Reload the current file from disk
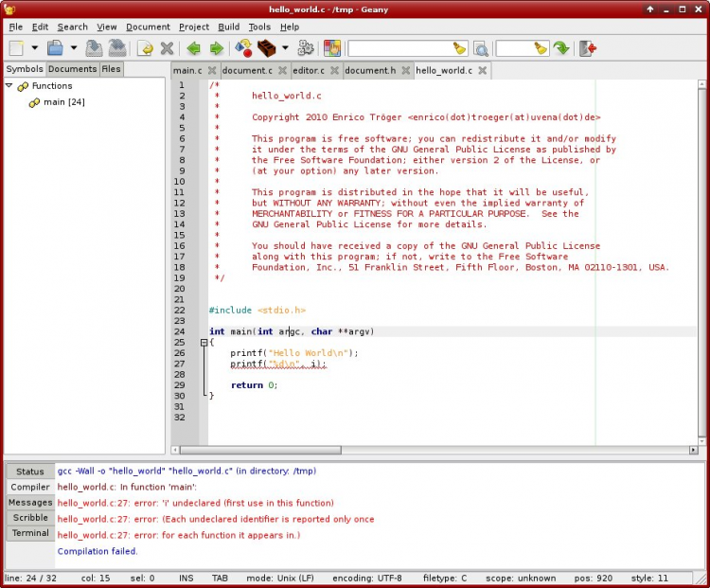The height and width of the screenshot is (588, 710). point(145,48)
